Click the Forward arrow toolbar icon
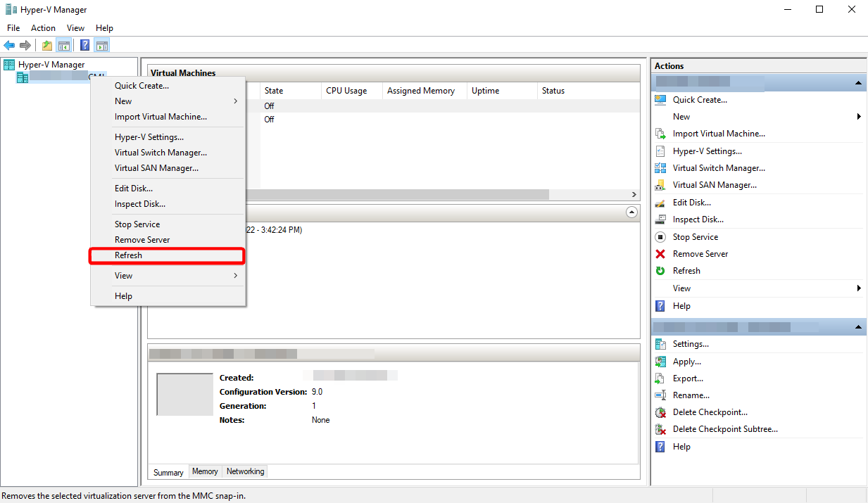This screenshot has height=503, width=868. click(x=25, y=46)
